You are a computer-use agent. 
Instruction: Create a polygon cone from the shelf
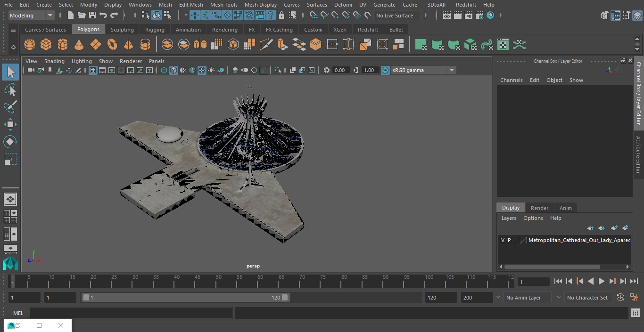79,45
